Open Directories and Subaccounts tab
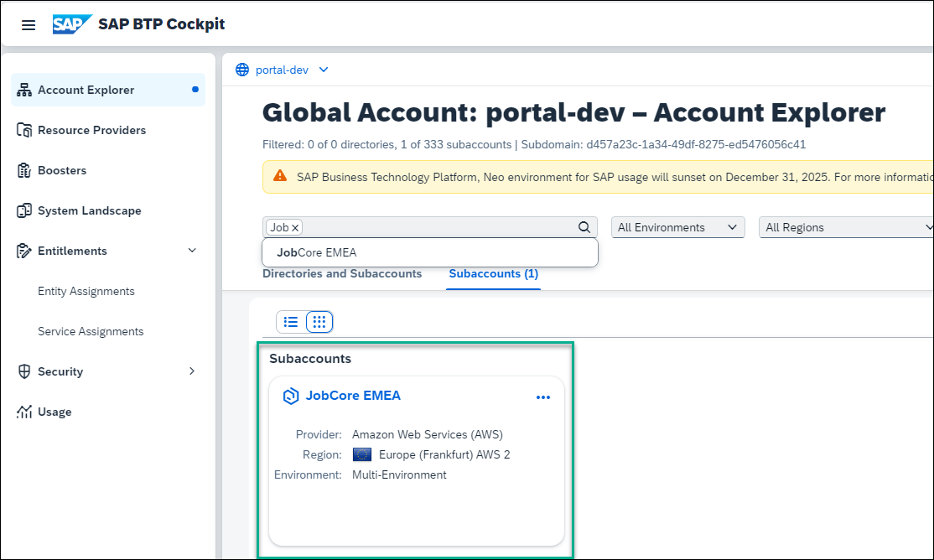This screenshot has height=560, width=934. click(x=342, y=273)
